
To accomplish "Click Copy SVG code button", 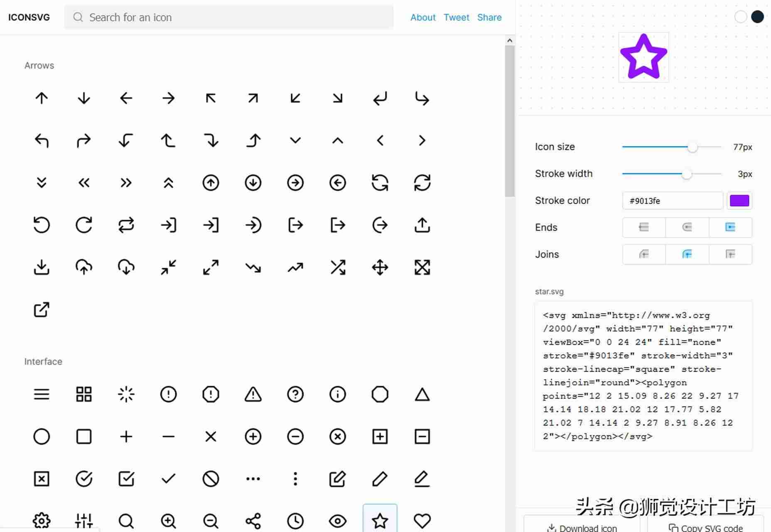I will [705, 524].
